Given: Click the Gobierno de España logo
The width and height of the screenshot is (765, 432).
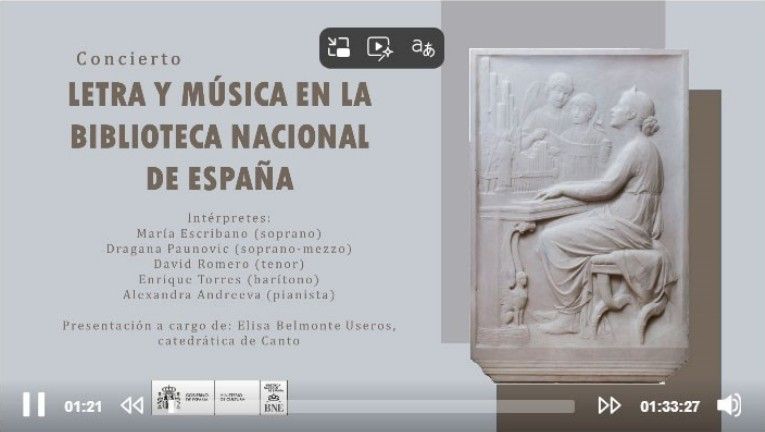Looking at the screenshot, I should pyautogui.click(x=183, y=398).
